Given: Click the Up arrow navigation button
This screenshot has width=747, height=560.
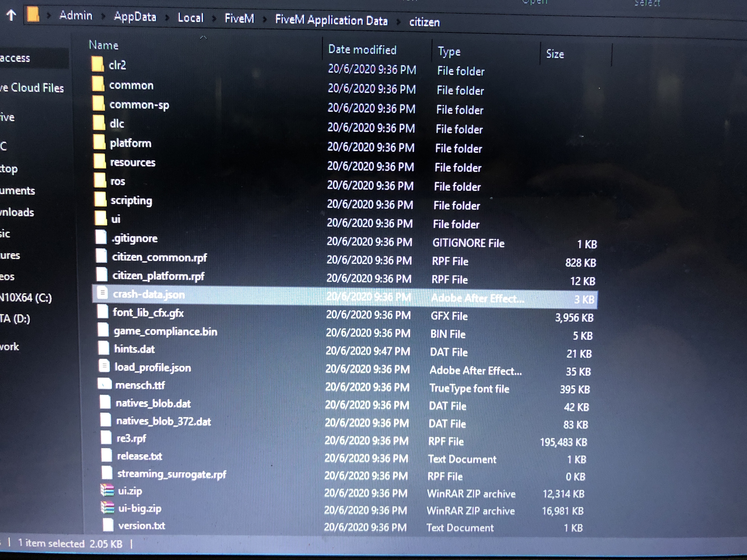Looking at the screenshot, I should (x=11, y=15).
